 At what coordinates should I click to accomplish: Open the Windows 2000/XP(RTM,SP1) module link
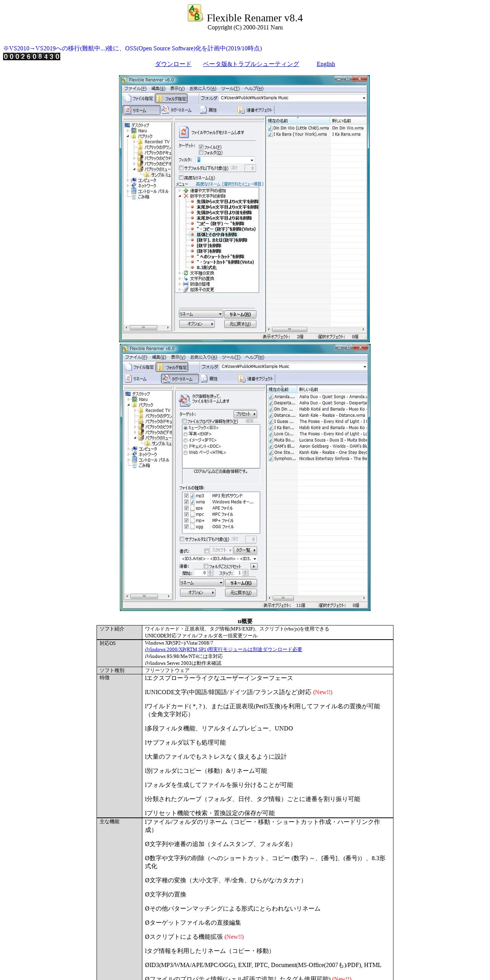coord(224,650)
